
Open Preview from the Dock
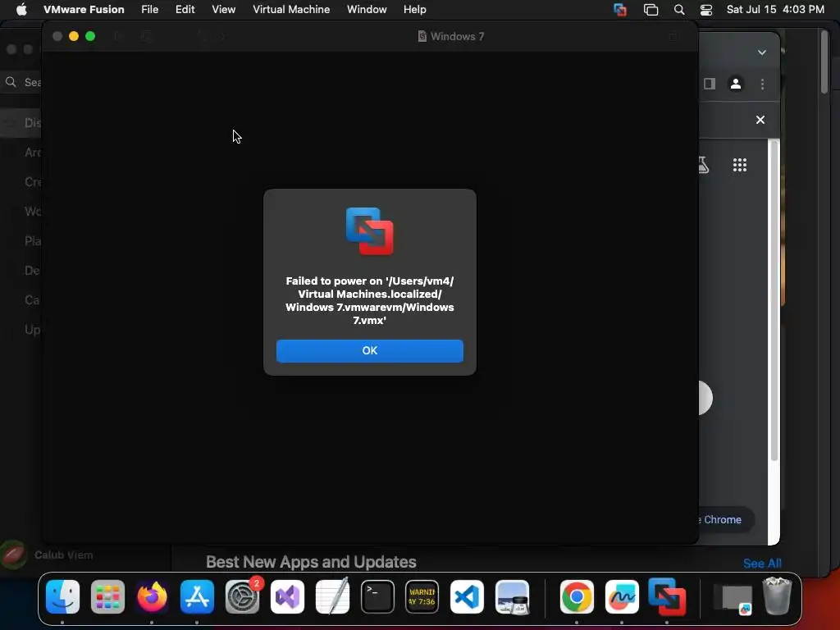pyautogui.click(x=512, y=597)
